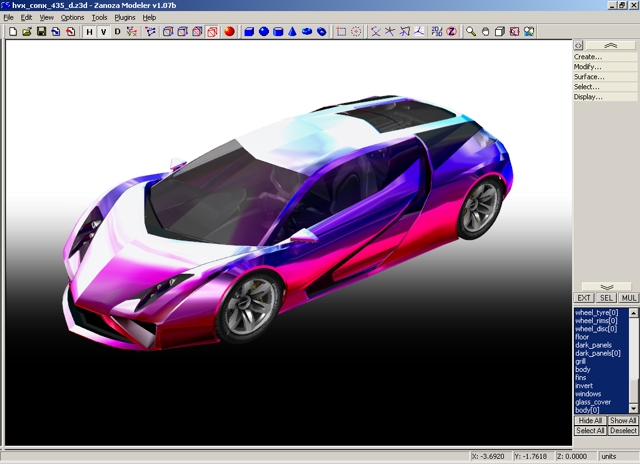The width and height of the screenshot is (640, 464).
Task: Select the magnifier zoom tool
Action: 471,32
